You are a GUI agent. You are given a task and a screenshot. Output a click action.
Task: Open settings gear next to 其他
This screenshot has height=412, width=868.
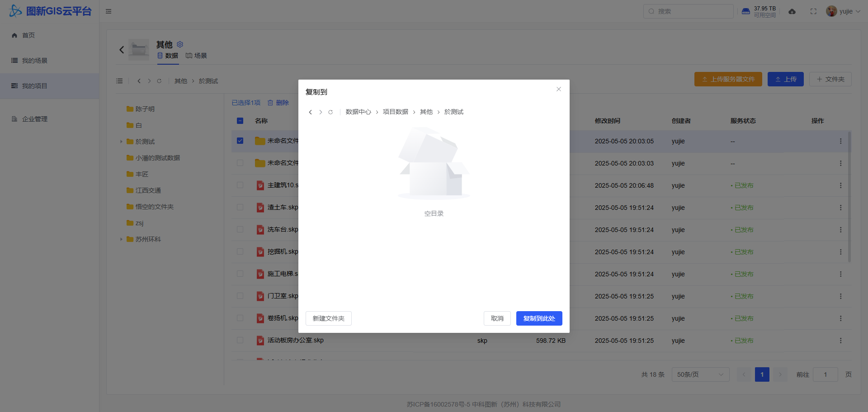point(180,44)
